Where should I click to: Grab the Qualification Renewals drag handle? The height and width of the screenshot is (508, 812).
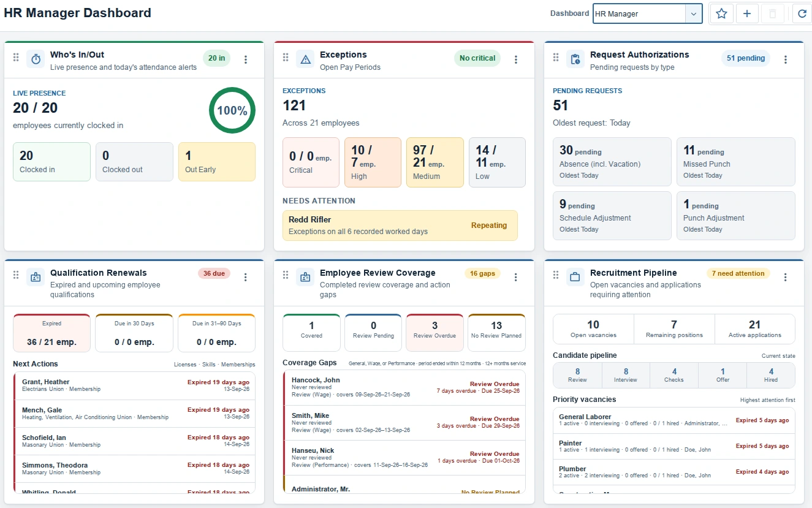(x=16, y=275)
